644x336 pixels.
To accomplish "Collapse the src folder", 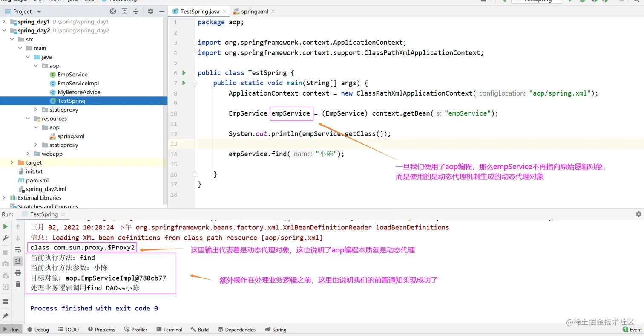I will pyautogui.click(x=12, y=39).
